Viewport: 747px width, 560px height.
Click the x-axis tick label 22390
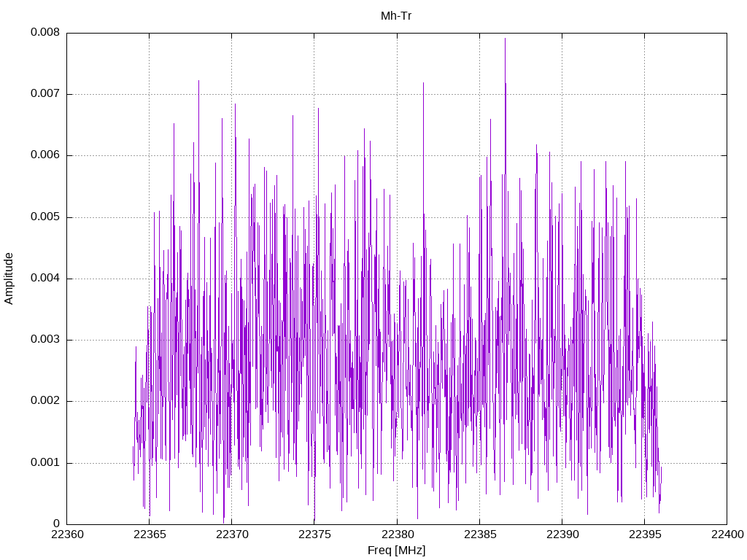562,534
